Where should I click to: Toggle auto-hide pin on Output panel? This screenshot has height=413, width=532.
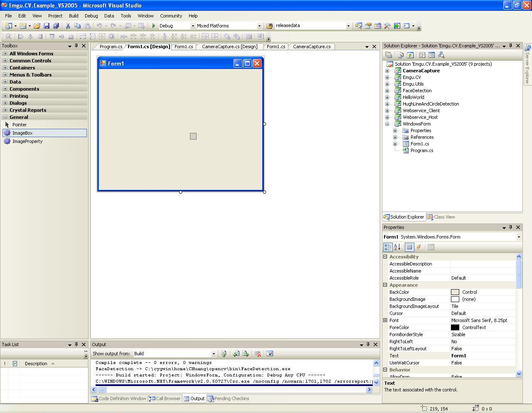(x=368, y=344)
